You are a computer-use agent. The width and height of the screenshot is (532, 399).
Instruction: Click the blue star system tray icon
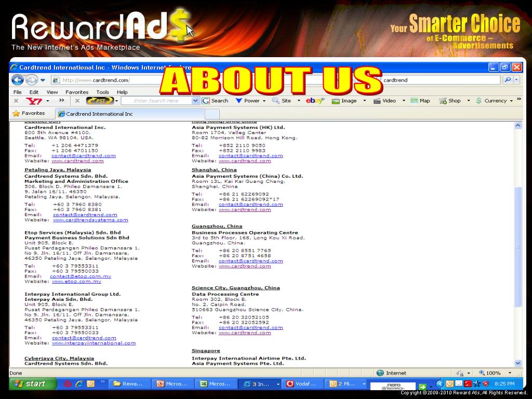tap(477, 384)
